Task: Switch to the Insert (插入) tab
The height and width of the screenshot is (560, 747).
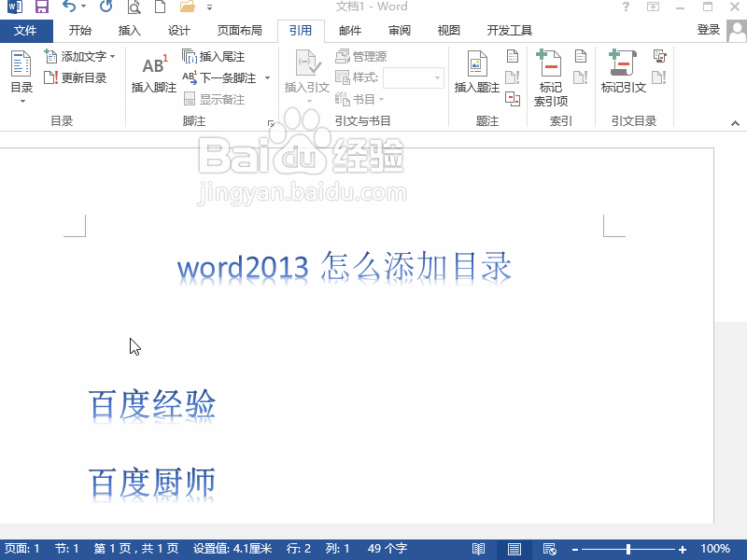Action: [x=129, y=31]
